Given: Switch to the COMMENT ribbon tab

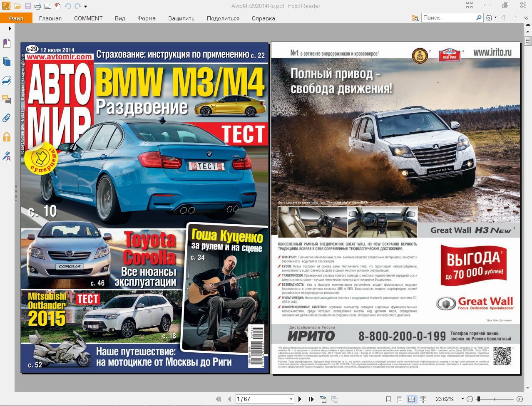Looking at the screenshot, I should tap(88, 18).
